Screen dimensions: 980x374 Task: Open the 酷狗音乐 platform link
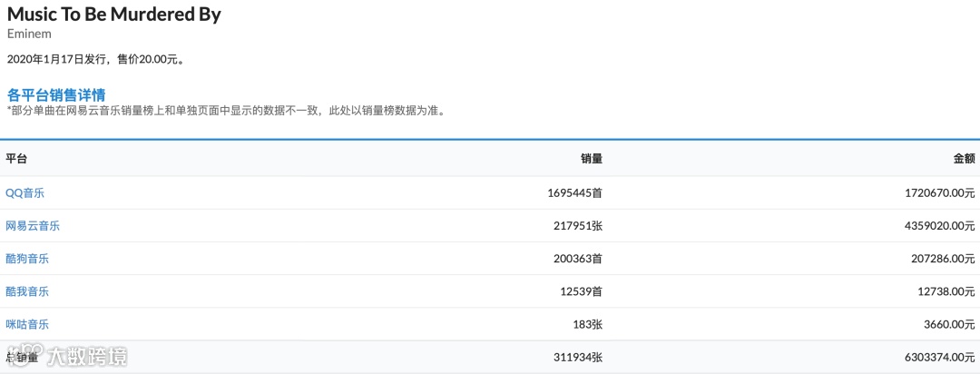[x=27, y=259]
